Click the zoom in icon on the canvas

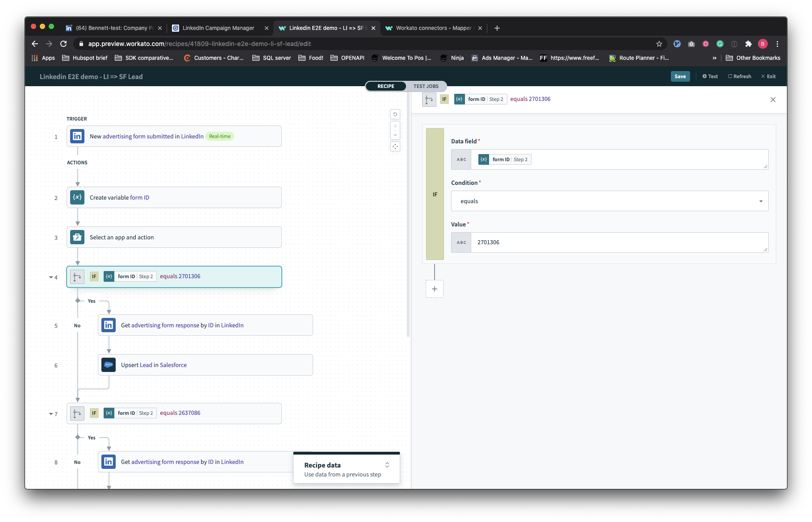tap(395, 126)
